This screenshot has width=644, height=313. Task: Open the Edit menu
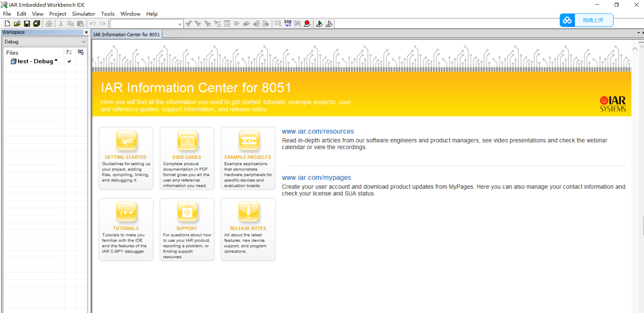tap(22, 14)
